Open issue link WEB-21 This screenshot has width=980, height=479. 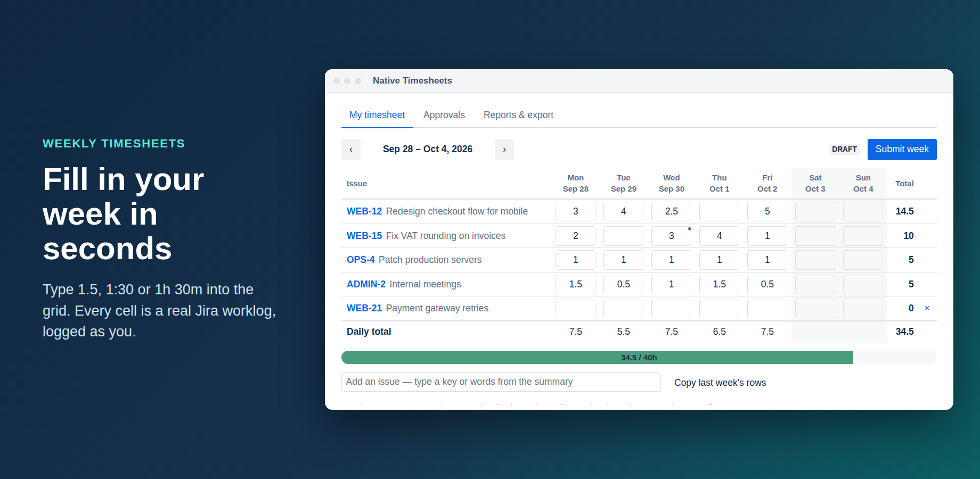coord(364,308)
